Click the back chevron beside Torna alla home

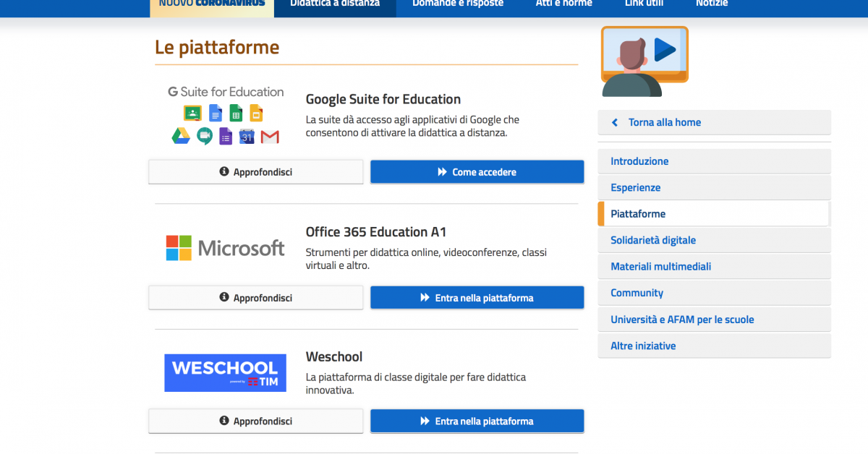pos(615,122)
